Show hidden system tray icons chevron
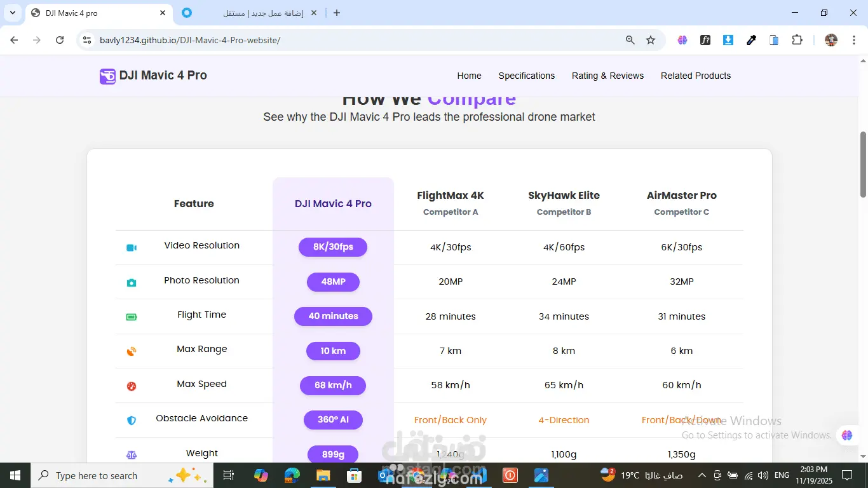The width and height of the screenshot is (868, 488). point(702,475)
